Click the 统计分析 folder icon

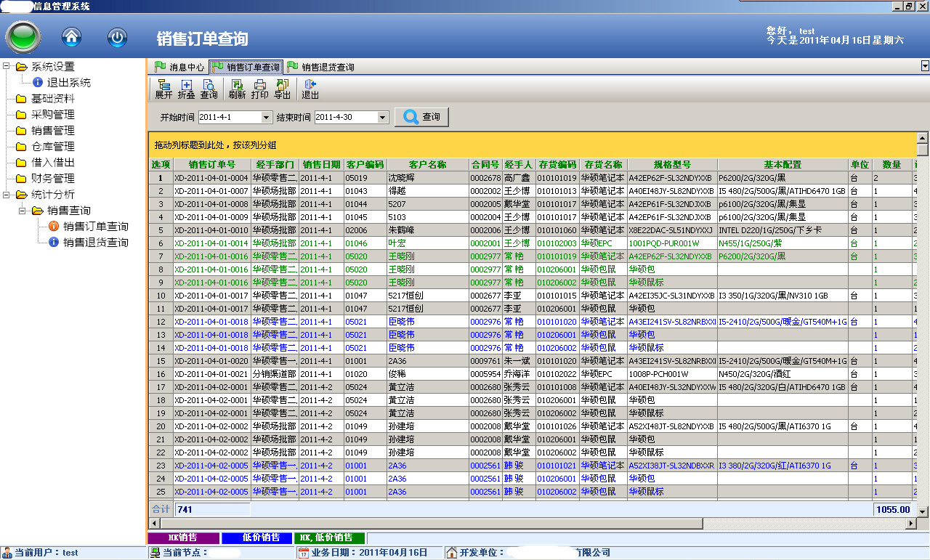click(x=21, y=194)
